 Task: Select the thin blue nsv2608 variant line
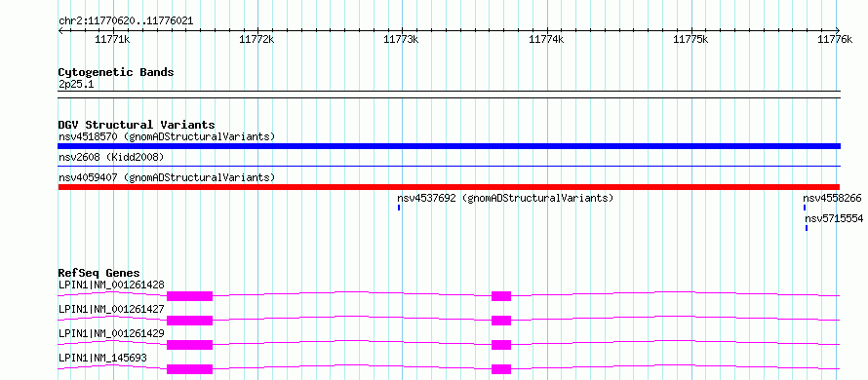tap(449, 166)
